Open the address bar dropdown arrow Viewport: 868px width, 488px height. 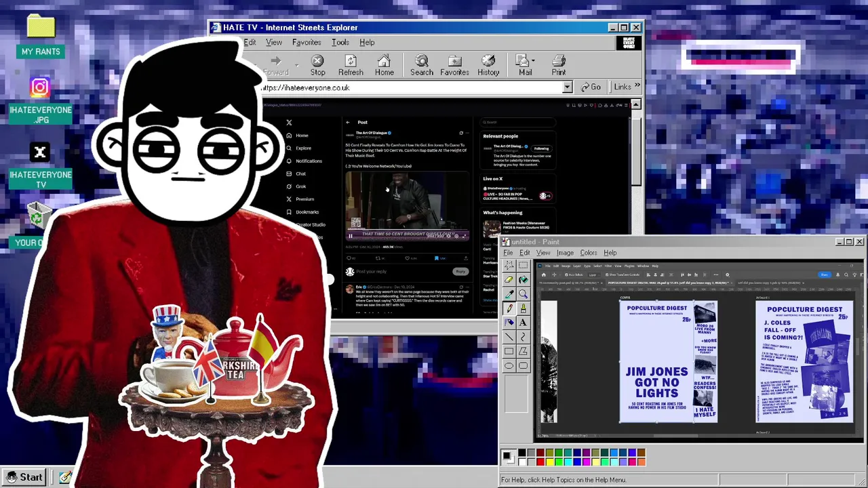(567, 87)
